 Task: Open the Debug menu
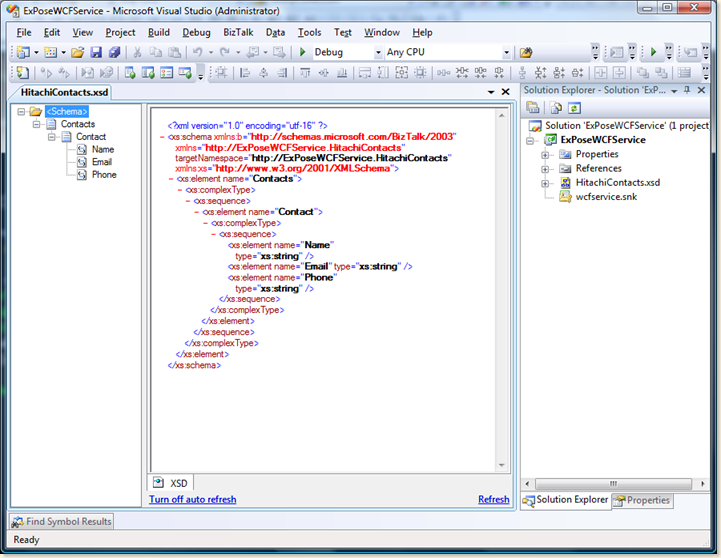point(196,32)
